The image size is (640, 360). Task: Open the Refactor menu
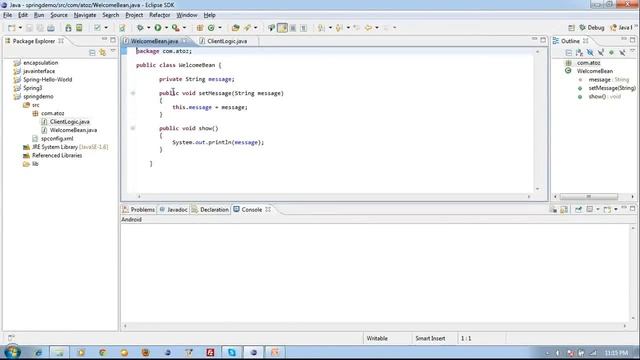(160, 15)
